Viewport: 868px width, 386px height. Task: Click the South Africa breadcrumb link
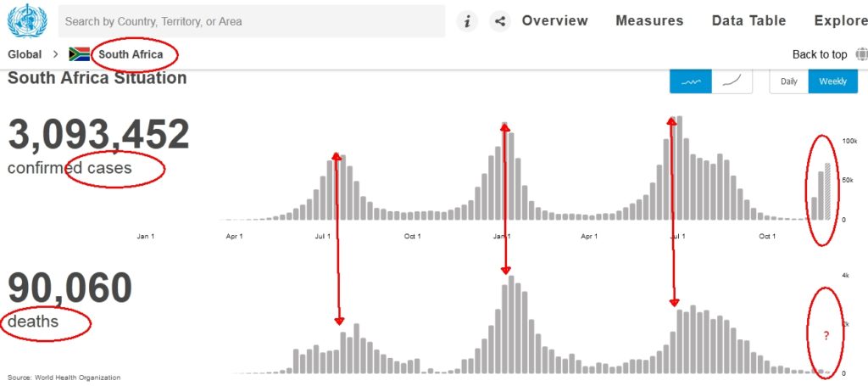tap(131, 54)
